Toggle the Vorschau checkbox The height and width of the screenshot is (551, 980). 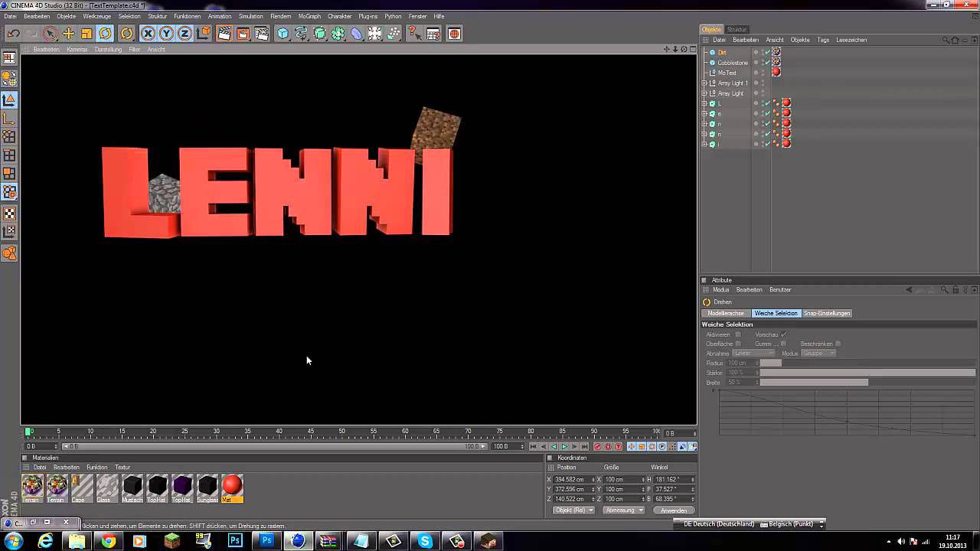click(784, 334)
